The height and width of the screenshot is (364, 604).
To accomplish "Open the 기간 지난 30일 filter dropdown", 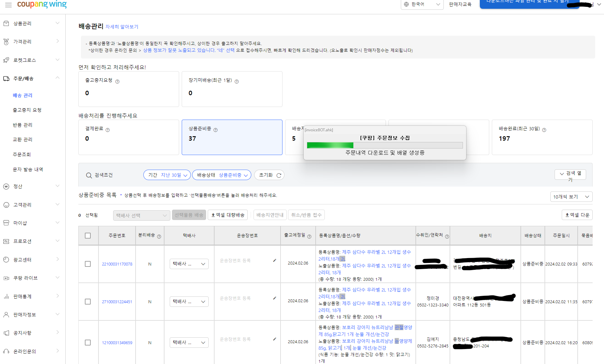I will tap(167, 175).
